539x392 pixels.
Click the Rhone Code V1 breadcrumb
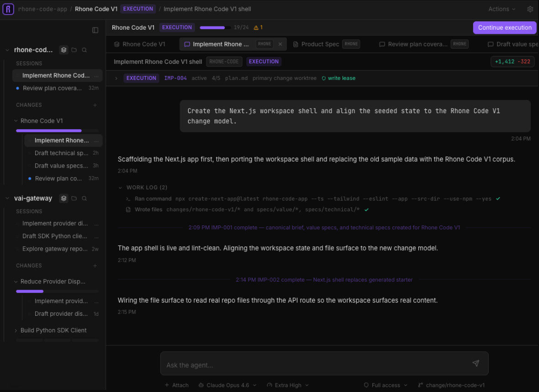pyautogui.click(x=96, y=9)
